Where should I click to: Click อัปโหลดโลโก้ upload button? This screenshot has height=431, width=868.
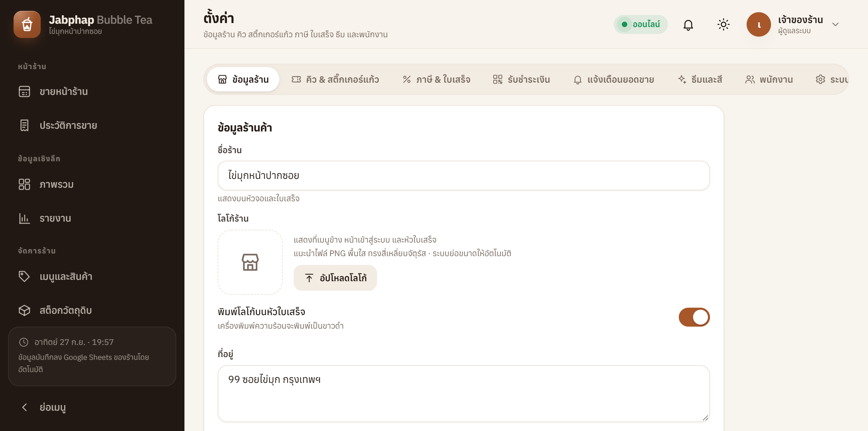pos(335,278)
